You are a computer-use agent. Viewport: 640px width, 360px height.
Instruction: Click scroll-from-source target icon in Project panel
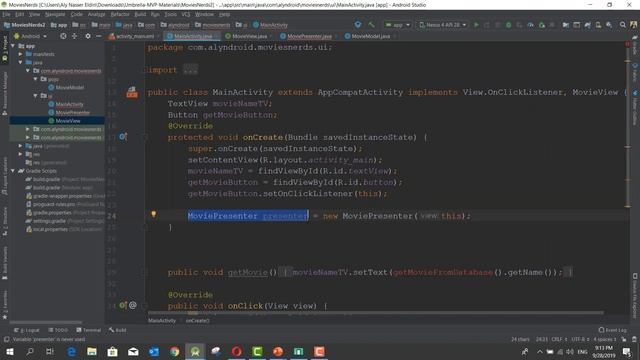tap(63, 36)
